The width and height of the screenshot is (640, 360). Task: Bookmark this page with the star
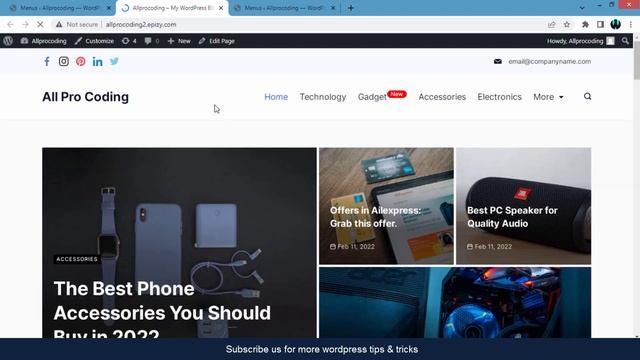point(567,24)
